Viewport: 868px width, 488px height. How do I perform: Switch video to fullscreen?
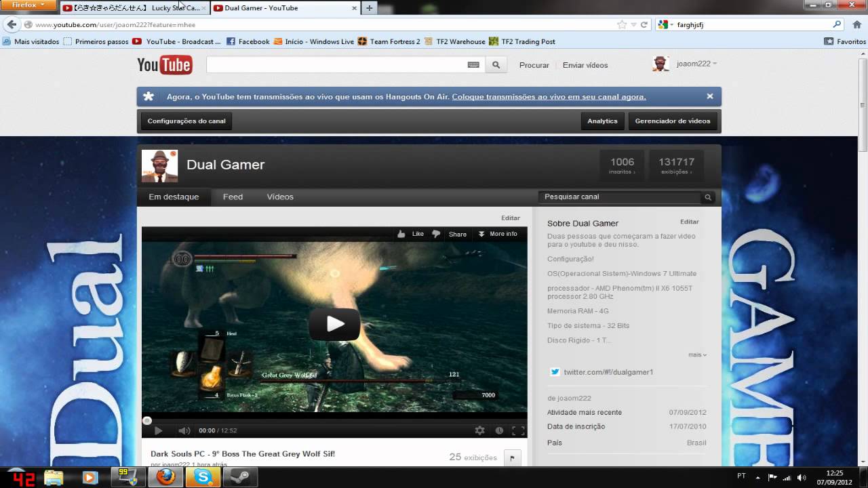point(518,430)
